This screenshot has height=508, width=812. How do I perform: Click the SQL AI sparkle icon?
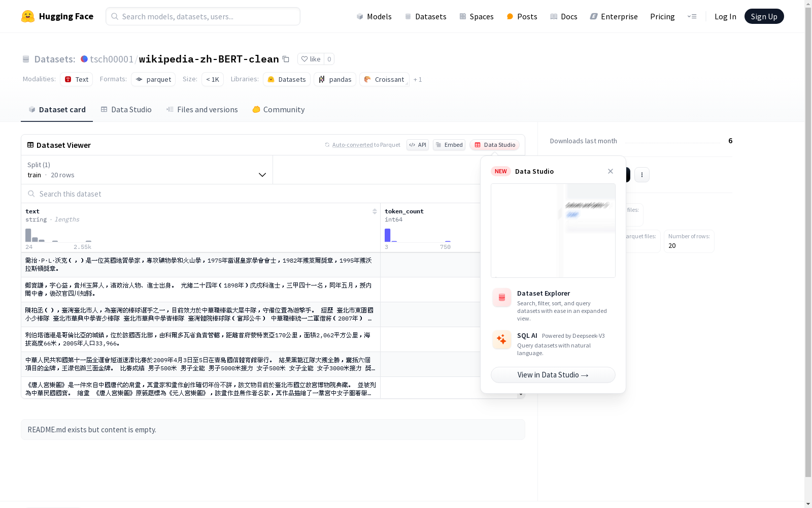click(501, 339)
